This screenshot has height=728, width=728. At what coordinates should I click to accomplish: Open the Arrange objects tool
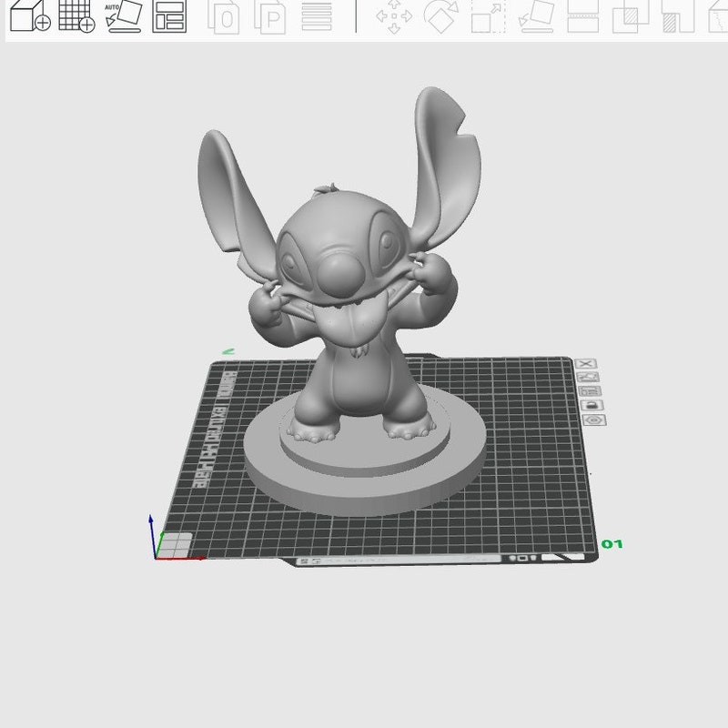(170, 18)
